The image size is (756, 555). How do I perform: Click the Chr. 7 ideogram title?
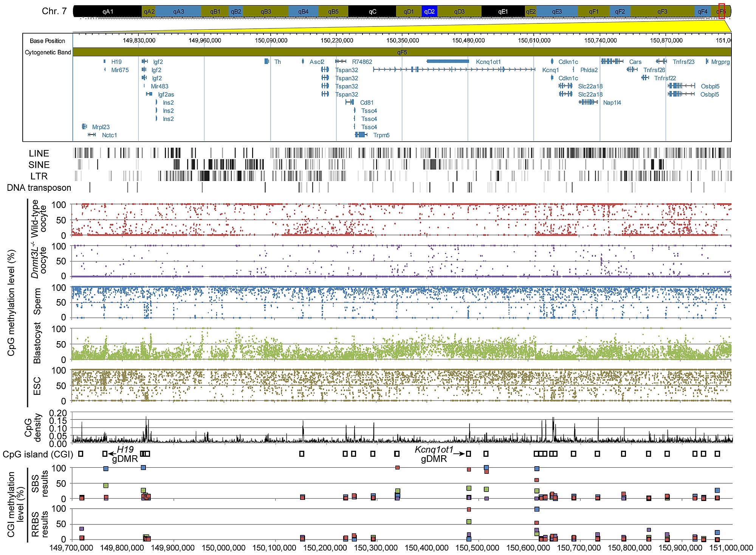click(x=54, y=11)
